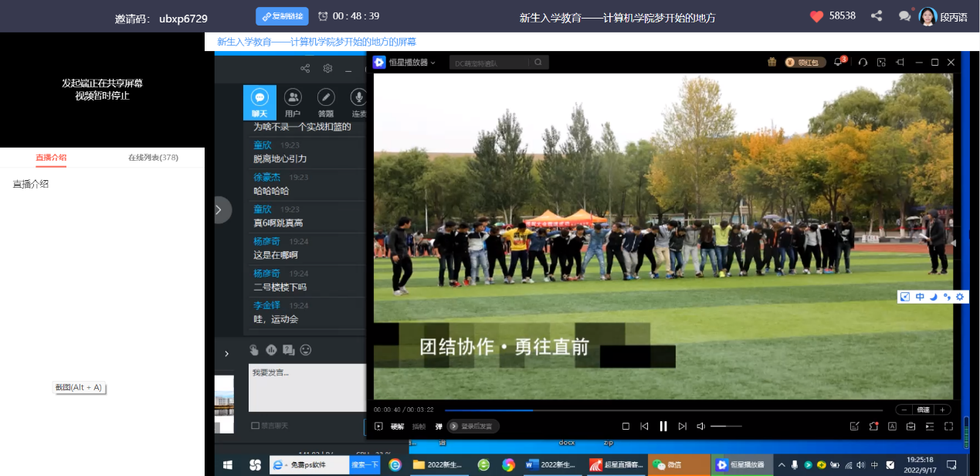Viewport: 980px width, 476px height.
Task: Toggle the 弹 danmaku button in player
Action: (x=439, y=426)
